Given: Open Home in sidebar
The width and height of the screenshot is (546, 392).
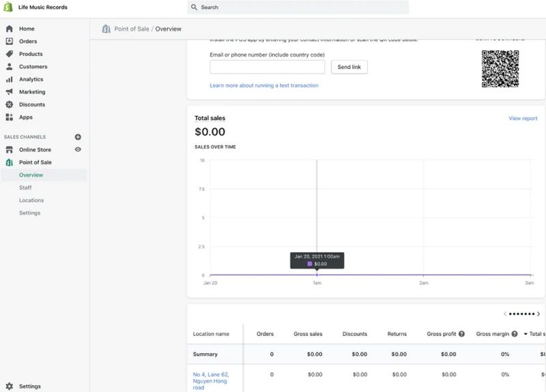Looking at the screenshot, I should click(x=27, y=29).
